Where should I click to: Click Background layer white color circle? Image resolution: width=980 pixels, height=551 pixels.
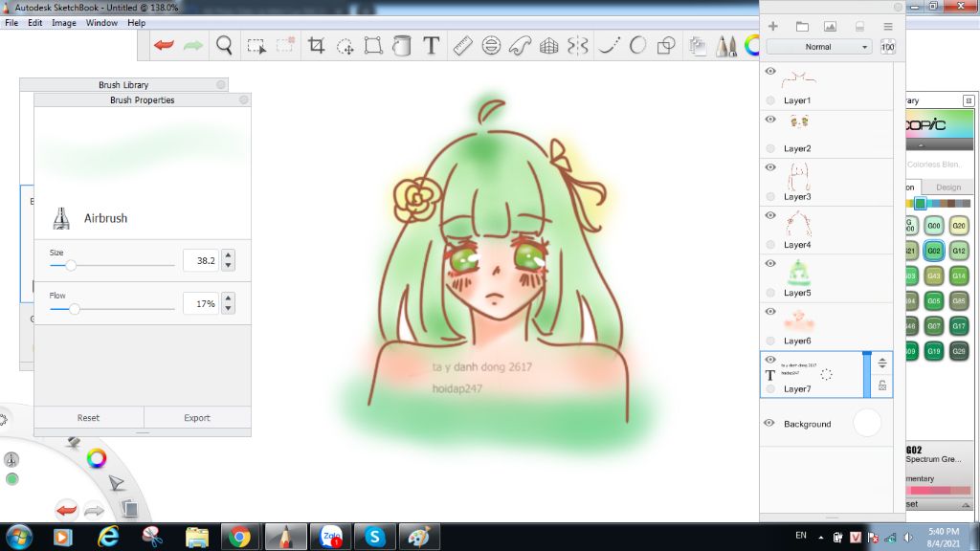pos(867,423)
